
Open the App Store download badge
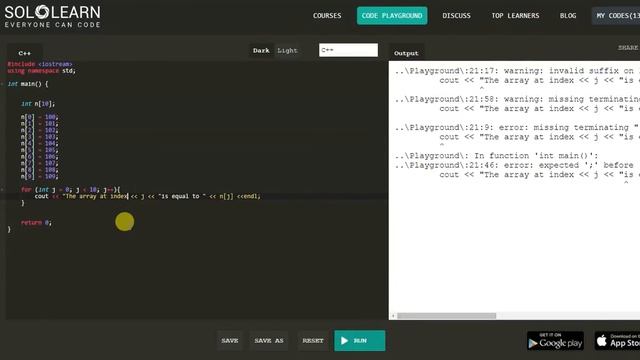point(617,341)
